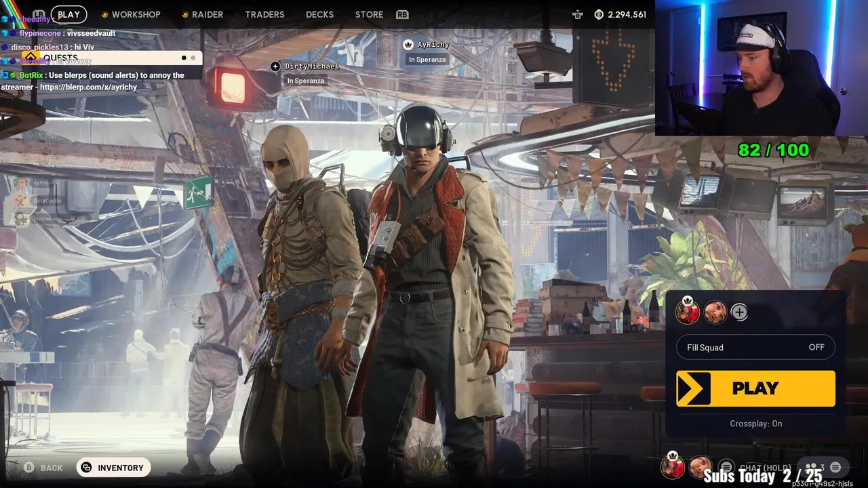Click the LB bumper icon

click(x=39, y=14)
